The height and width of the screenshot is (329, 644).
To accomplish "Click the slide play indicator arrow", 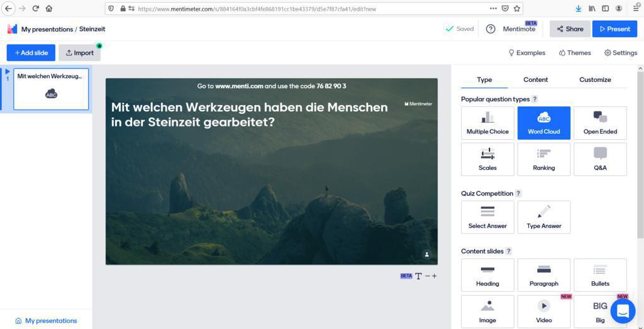I will tap(8, 72).
